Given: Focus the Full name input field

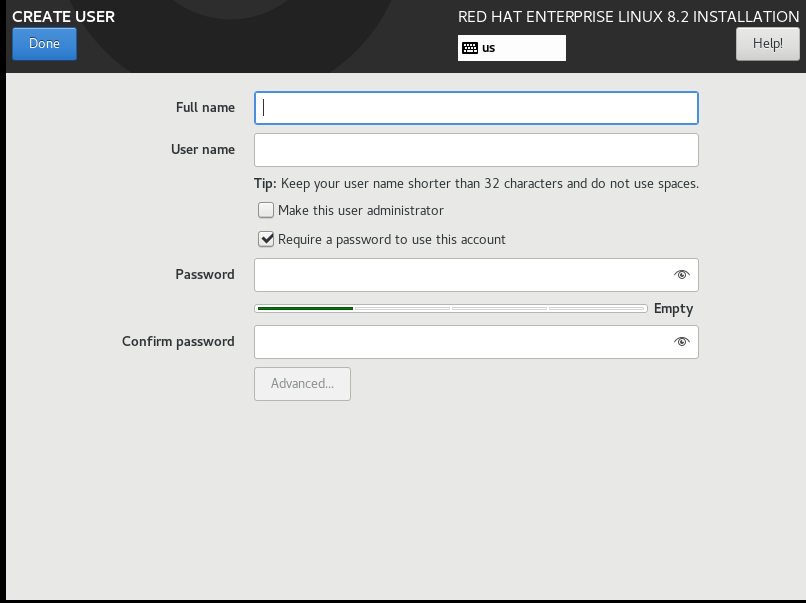Looking at the screenshot, I should (476, 108).
